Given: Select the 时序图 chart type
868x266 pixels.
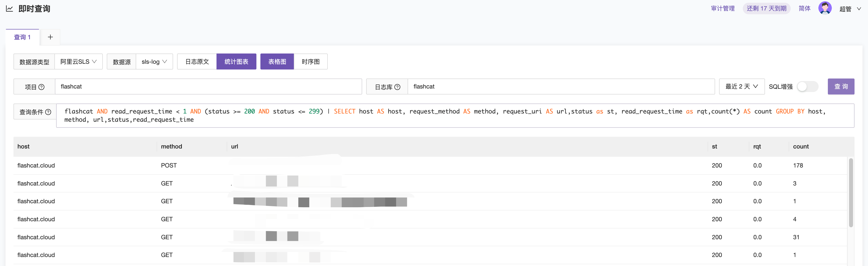Looking at the screenshot, I should (x=310, y=62).
